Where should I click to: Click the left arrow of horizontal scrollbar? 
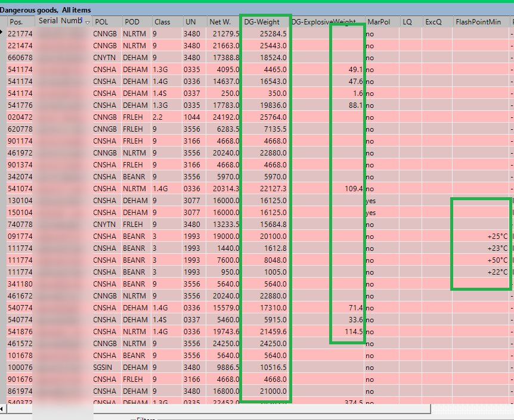pyautogui.click(x=2, y=409)
